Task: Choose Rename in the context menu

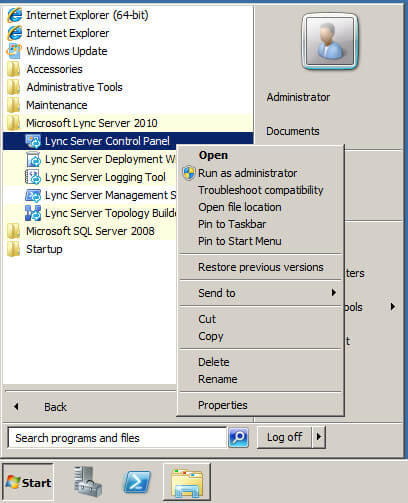Action: pos(218,379)
